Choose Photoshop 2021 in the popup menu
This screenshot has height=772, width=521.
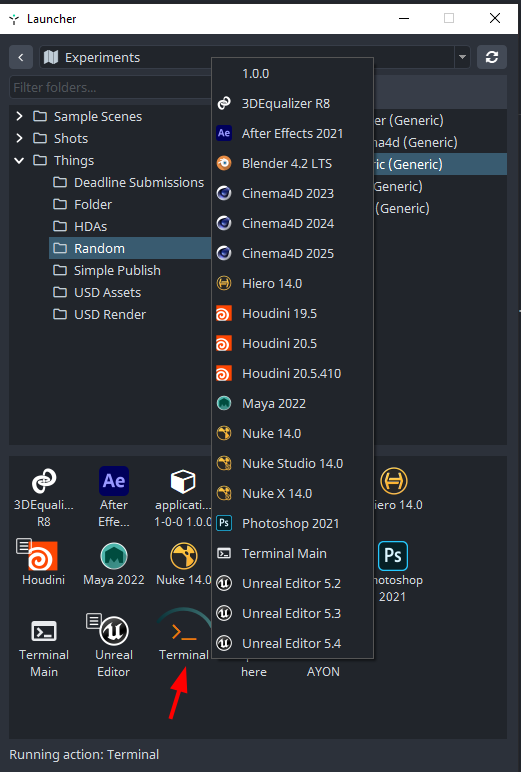pyautogui.click(x=293, y=524)
